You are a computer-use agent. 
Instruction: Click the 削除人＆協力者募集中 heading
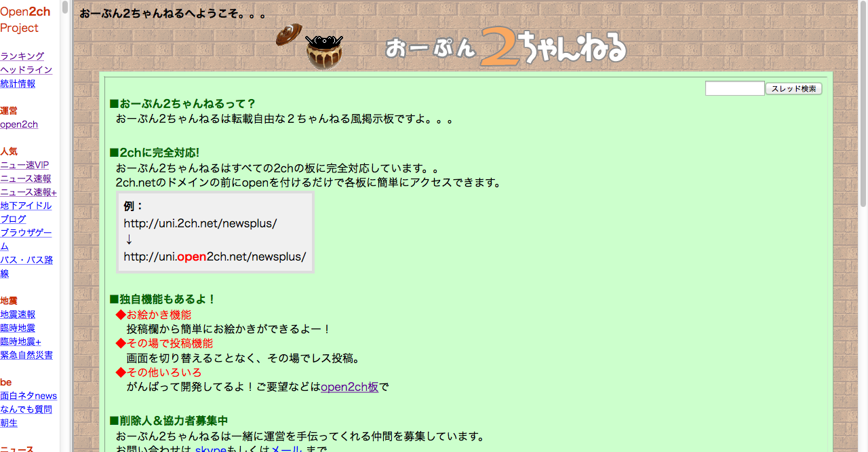(169, 421)
